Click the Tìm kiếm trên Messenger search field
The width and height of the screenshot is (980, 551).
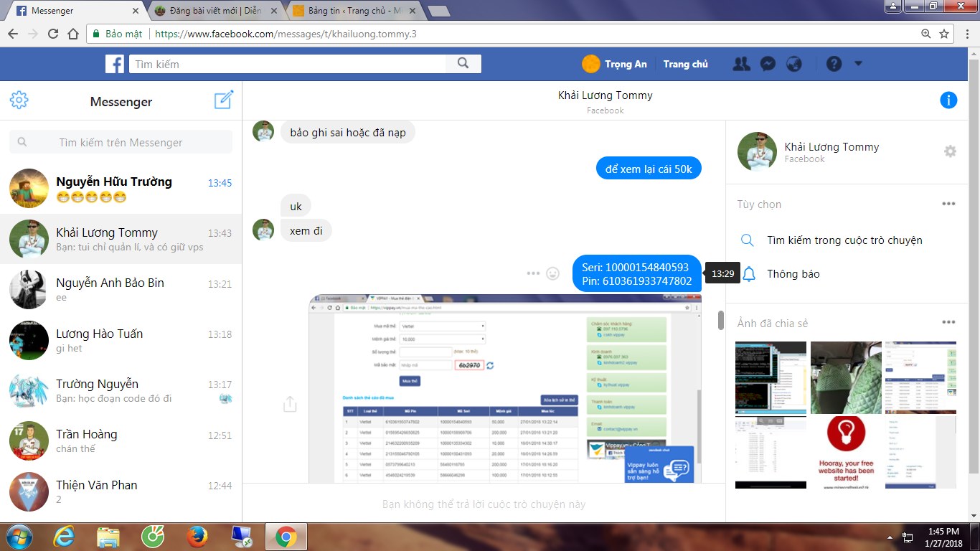[121, 142]
